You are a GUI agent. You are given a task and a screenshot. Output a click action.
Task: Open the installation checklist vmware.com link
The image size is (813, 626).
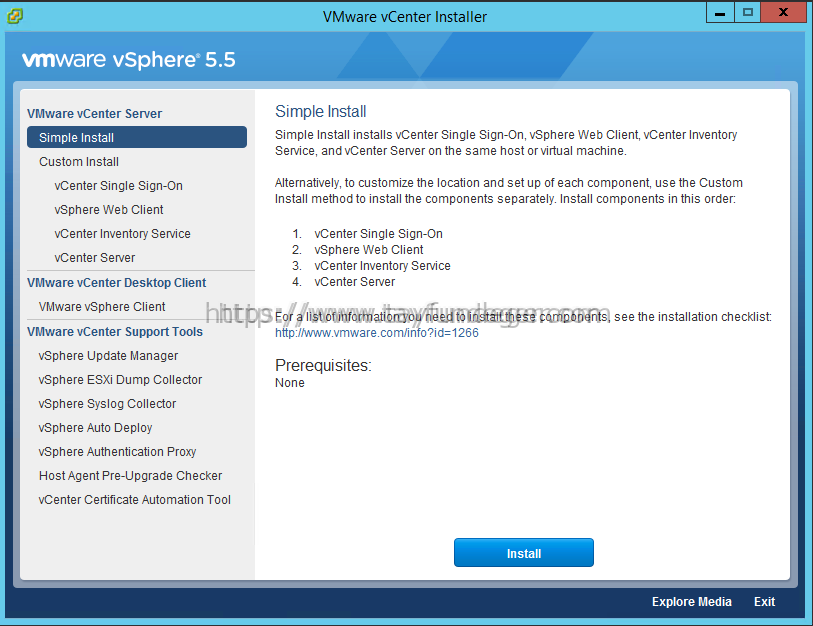(376, 333)
